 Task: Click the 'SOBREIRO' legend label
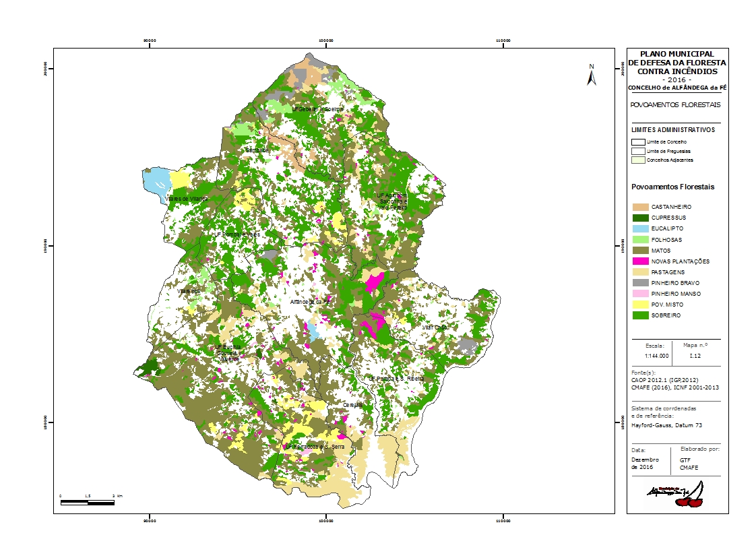click(x=666, y=315)
